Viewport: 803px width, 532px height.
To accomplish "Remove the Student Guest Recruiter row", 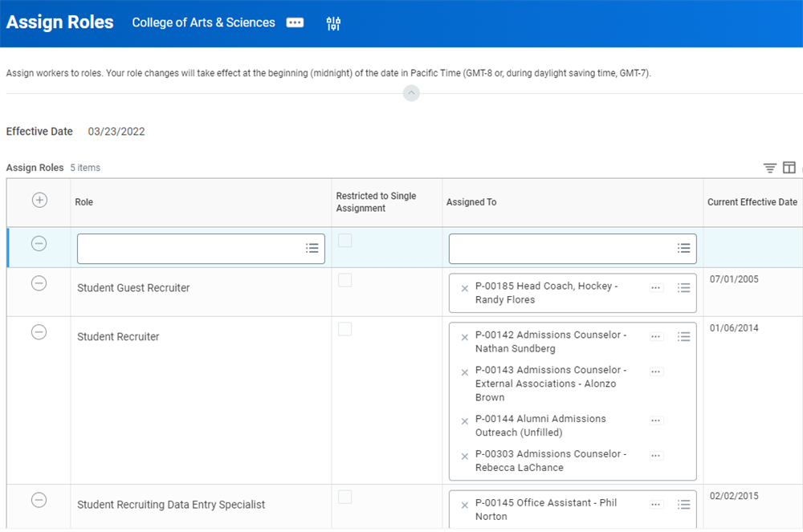I will [x=39, y=283].
